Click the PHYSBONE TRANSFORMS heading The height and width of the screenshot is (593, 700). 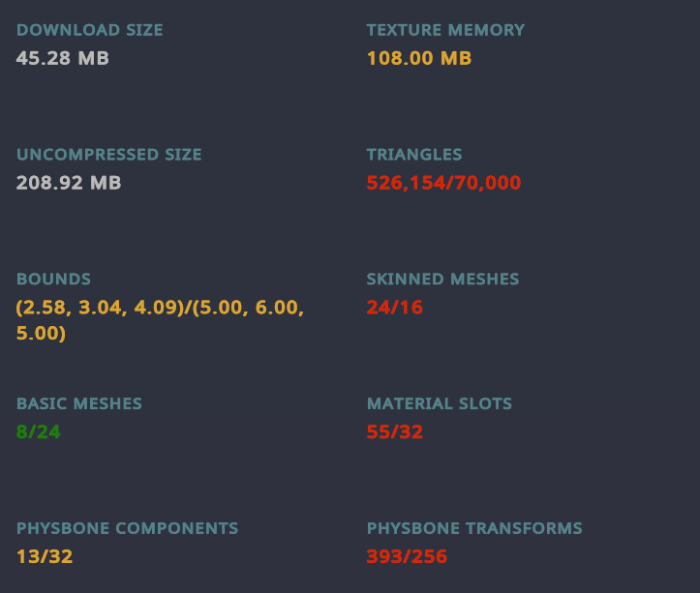(x=474, y=528)
